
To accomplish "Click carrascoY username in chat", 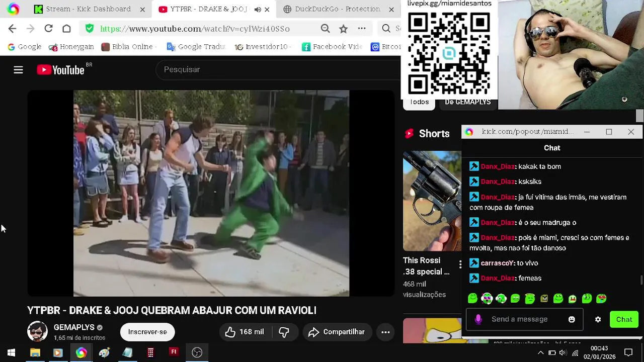I will tap(497, 263).
